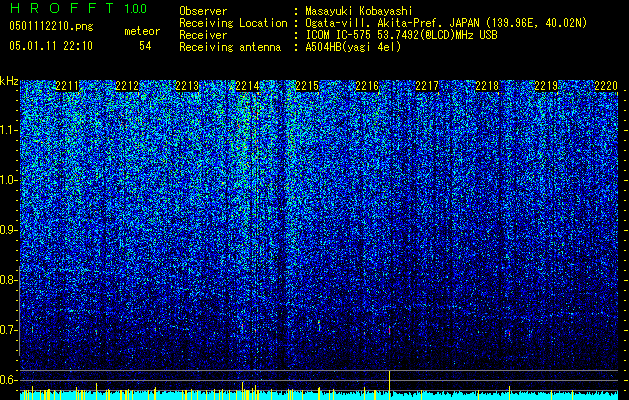Click the 2212 time marker
The height and width of the screenshot is (400, 629).
click(x=127, y=86)
